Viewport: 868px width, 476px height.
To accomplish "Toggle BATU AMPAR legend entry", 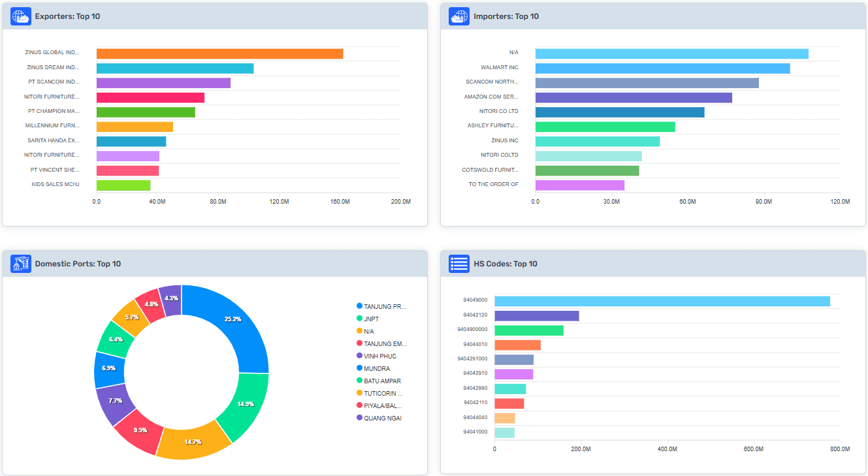I will [x=382, y=381].
